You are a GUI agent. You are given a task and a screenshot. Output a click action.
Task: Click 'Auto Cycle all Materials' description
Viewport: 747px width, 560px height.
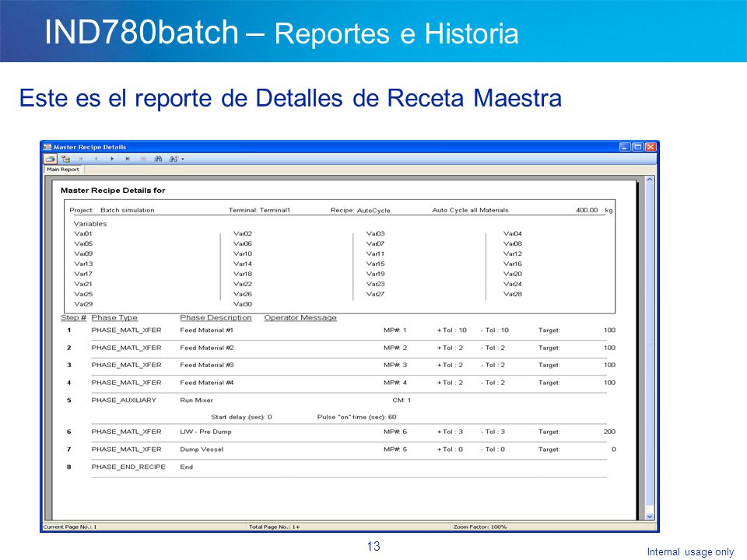[x=470, y=210]
